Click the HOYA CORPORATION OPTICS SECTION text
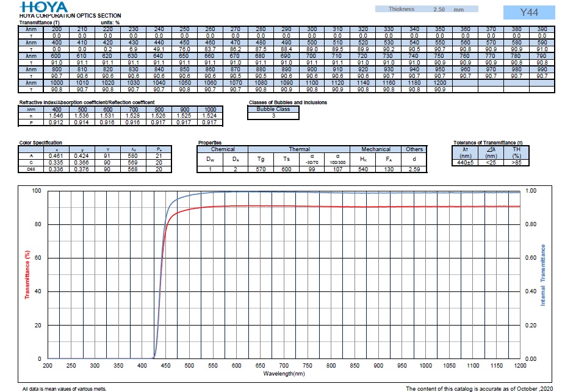Screen dimensions: 587x392 coord(70,15)
